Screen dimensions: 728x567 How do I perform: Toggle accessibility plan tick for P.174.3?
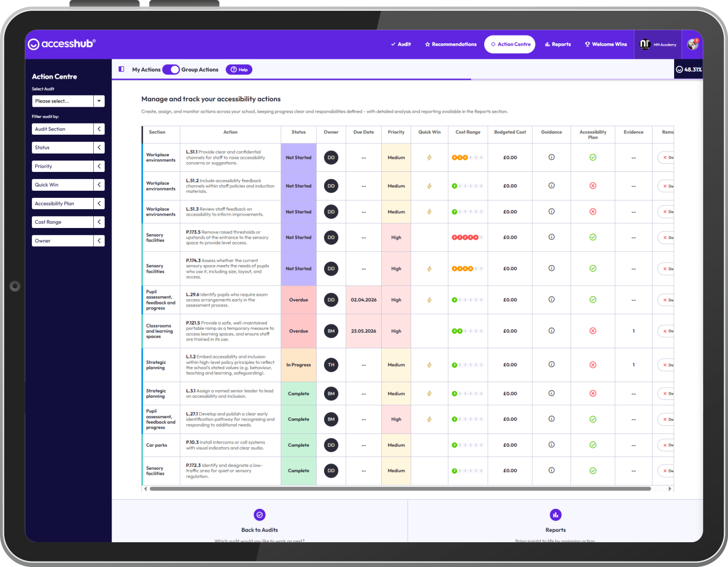(593, 268)
